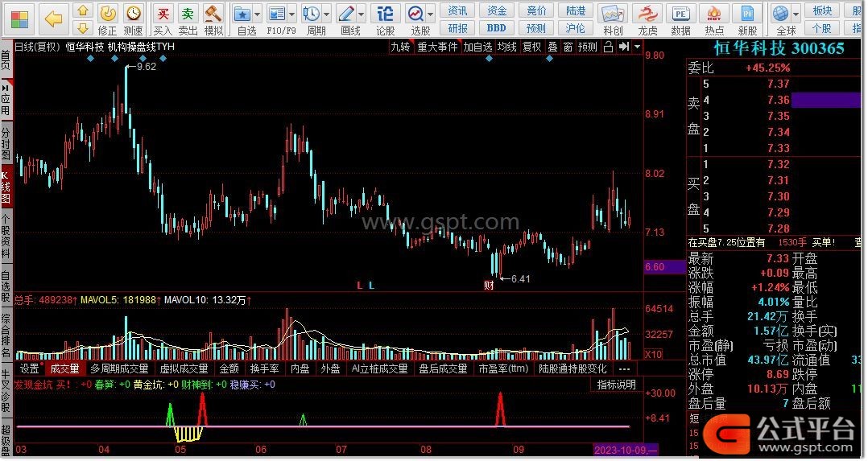868x461 pixels.
Task: Open the 设置 indicator settings tab
Action: pos(29,368)
